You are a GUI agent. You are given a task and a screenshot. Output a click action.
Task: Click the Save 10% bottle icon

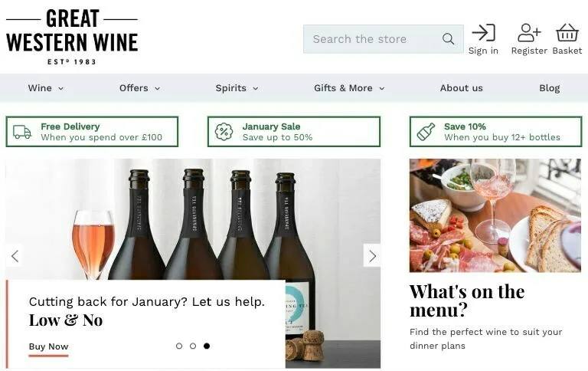(x=426, y=132)
